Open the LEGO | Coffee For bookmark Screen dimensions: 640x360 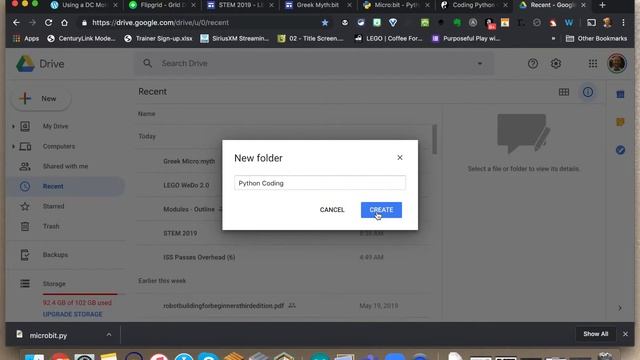388,38
